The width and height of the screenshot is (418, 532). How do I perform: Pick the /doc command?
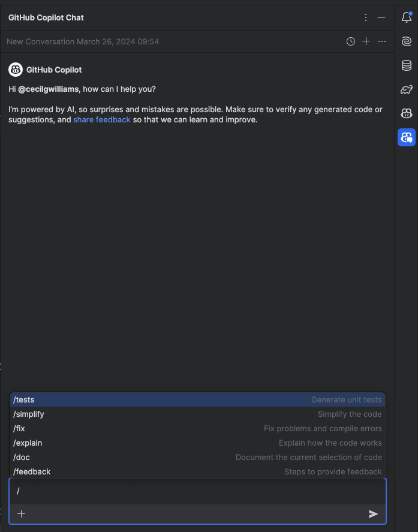click(x=197, y=458)
